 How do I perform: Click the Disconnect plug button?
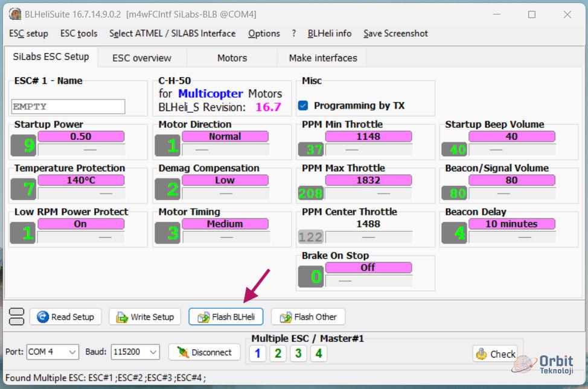point(203,352)
